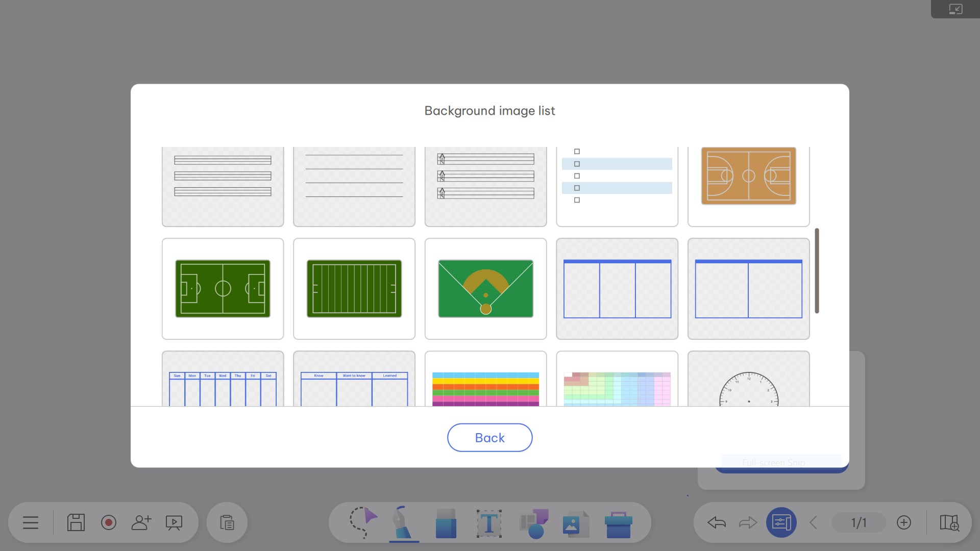This screenshot has height=551, width=980.
Task: Open page background settings button
Action: [x=781, y=522]
